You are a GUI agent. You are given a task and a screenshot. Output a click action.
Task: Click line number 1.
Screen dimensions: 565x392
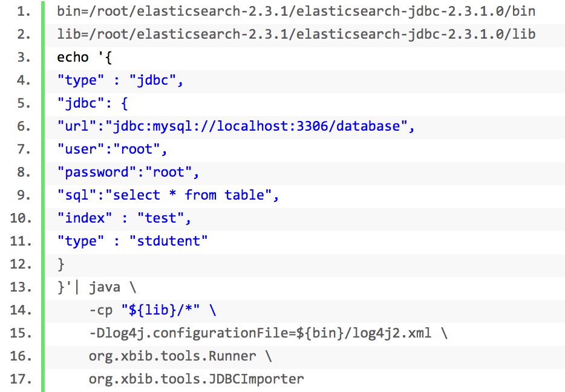coord(24,11)
